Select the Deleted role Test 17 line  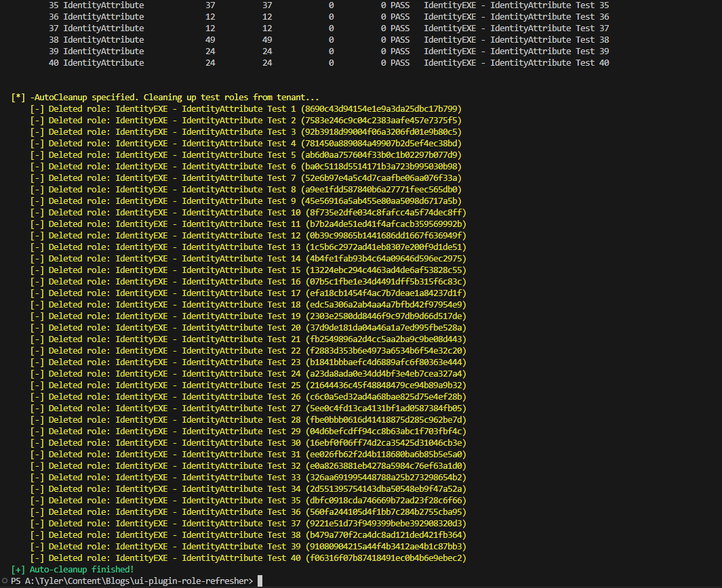(248, 293)
